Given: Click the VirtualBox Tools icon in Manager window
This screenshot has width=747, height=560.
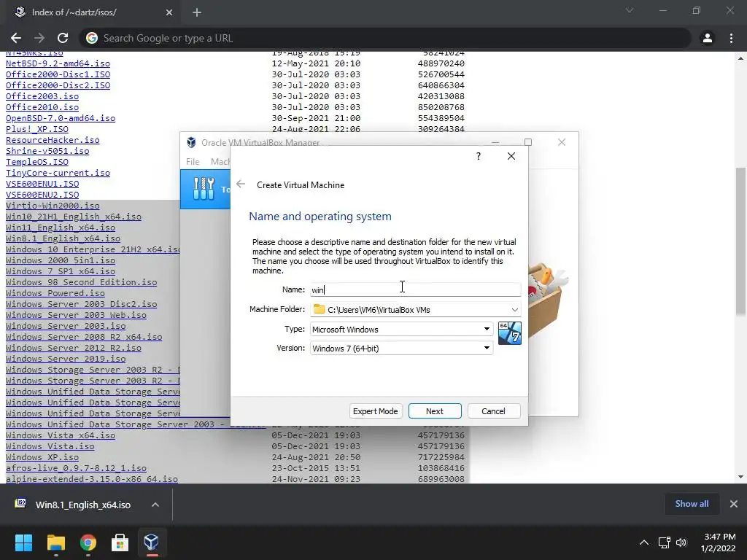Looking at the screenshot, I should 204,189.
